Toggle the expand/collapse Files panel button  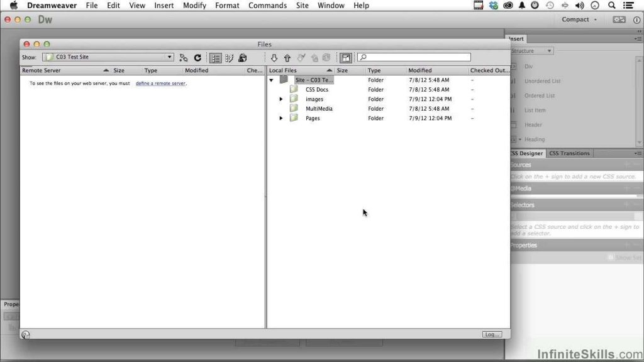click(x=346, y=58)
